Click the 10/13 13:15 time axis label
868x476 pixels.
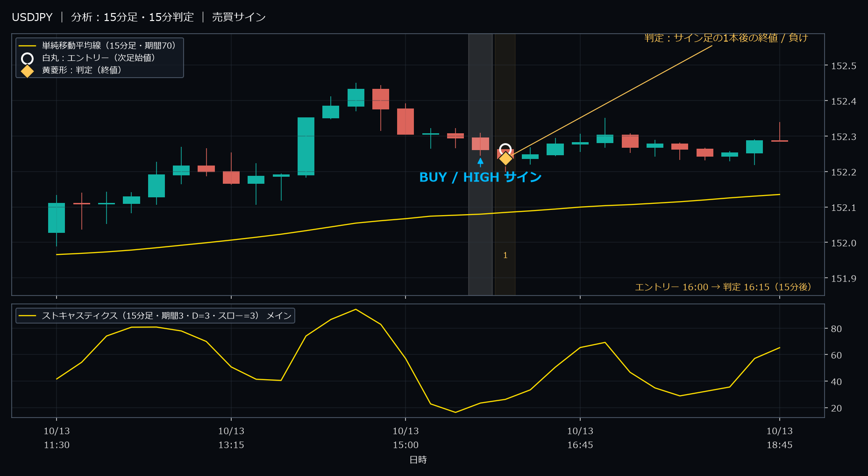[x=231, y=438]
